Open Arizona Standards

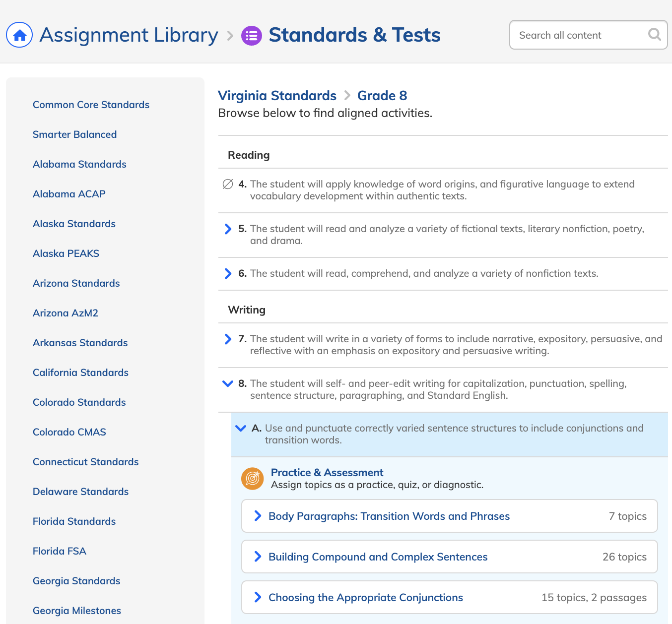(x=76, y=283)
